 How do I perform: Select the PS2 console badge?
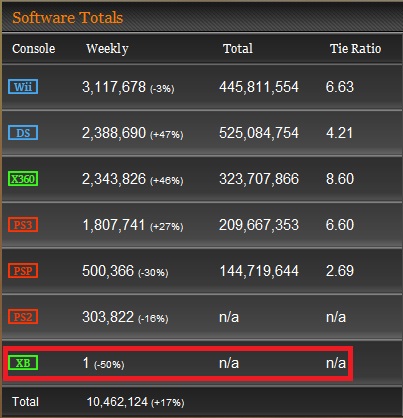(x=23, y=317)
